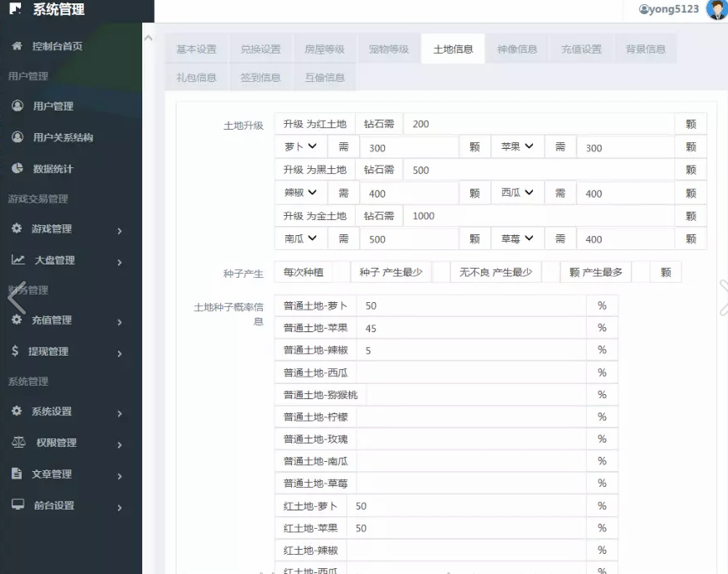This screenshot has height=574, width=728.
Task: Switch to the 宠物等级 tab
Action: pos(388,49)
